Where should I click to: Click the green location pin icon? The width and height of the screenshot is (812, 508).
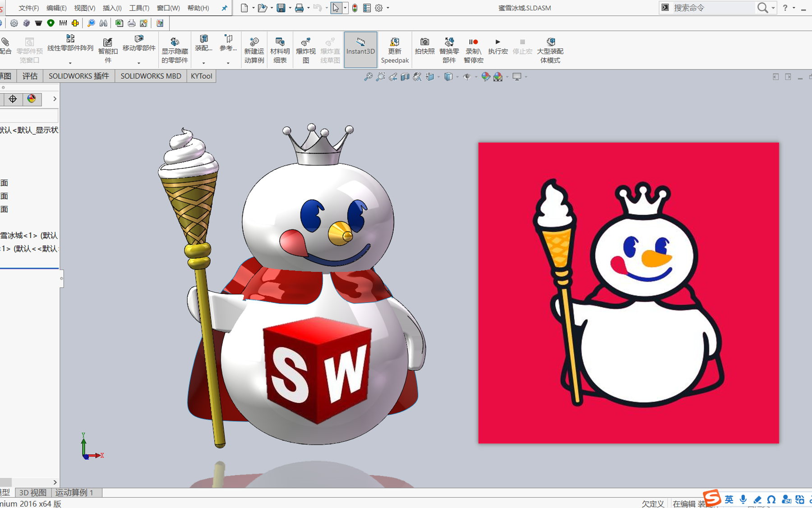(51, 23)
